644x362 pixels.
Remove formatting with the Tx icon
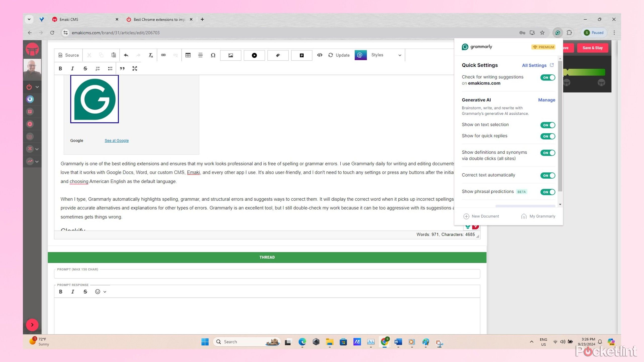pos(151,55)
